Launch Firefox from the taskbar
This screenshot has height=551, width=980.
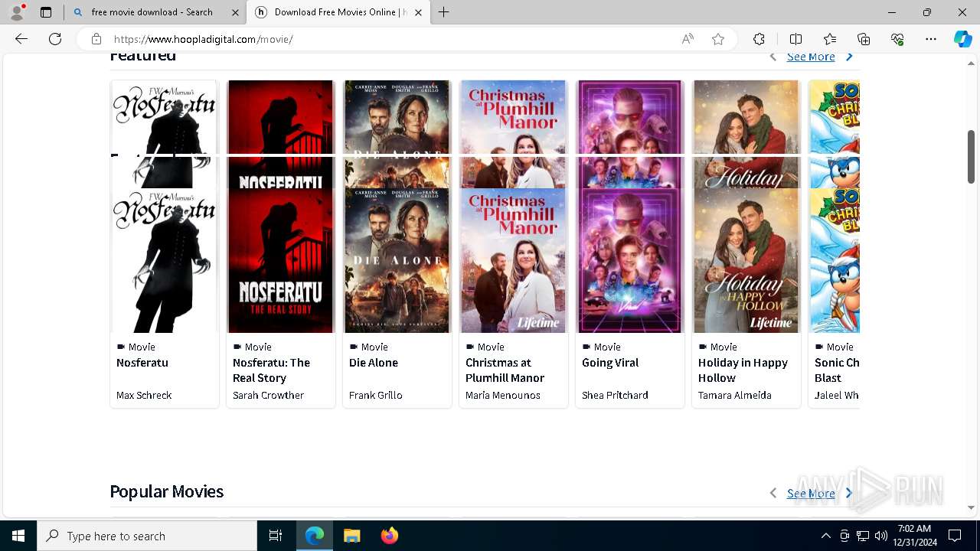(x=390, y=536)
